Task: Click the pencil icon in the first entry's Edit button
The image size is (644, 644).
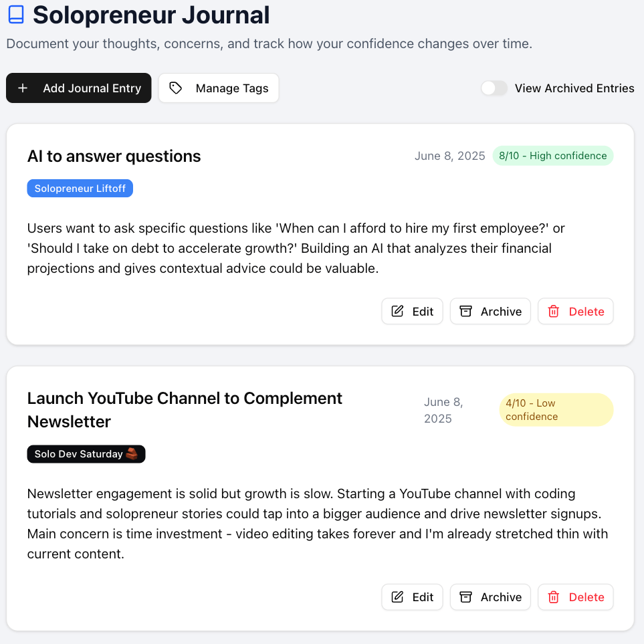Action: [396, 311]
